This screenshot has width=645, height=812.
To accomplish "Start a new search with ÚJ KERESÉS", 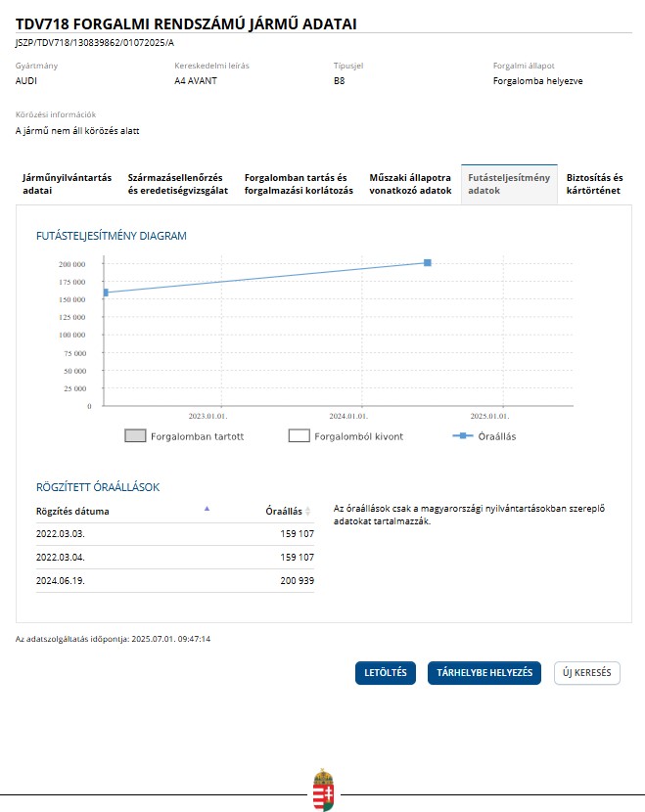I will click(587, 673).
